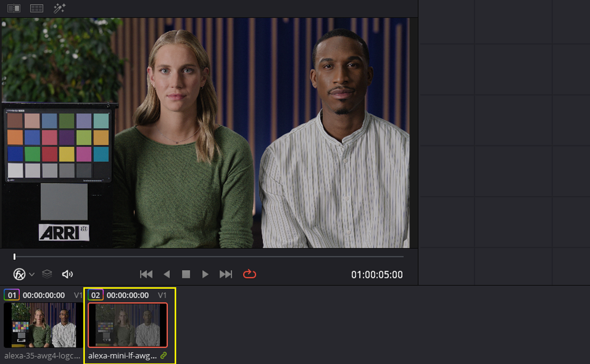Click the viewer scrubber playhead
This screenshot has width=590, height=364.
point(15,257)
